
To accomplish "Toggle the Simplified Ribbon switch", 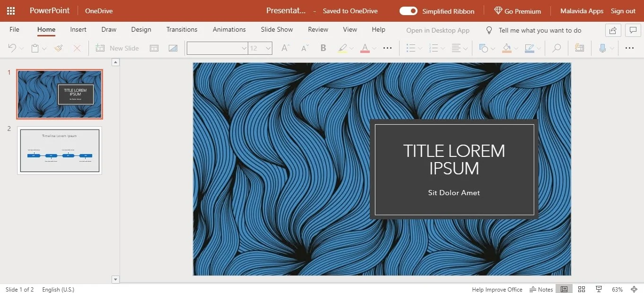I will 409,11.
